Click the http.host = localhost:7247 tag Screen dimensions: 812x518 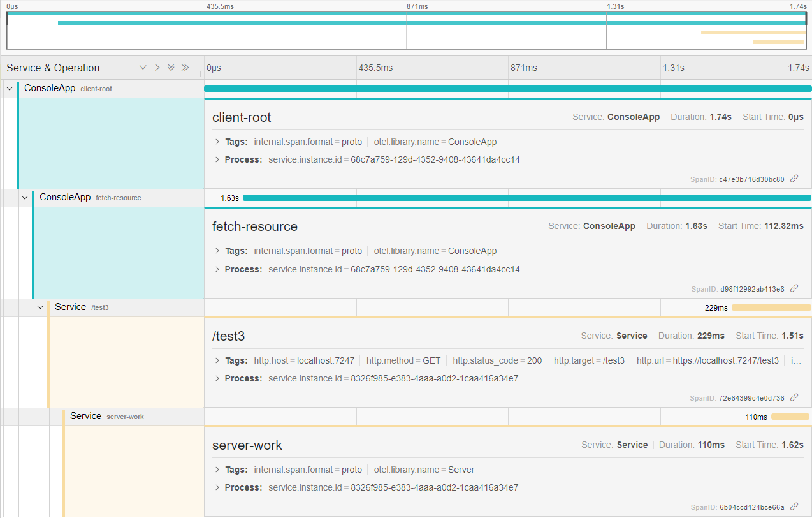[304, 360]
